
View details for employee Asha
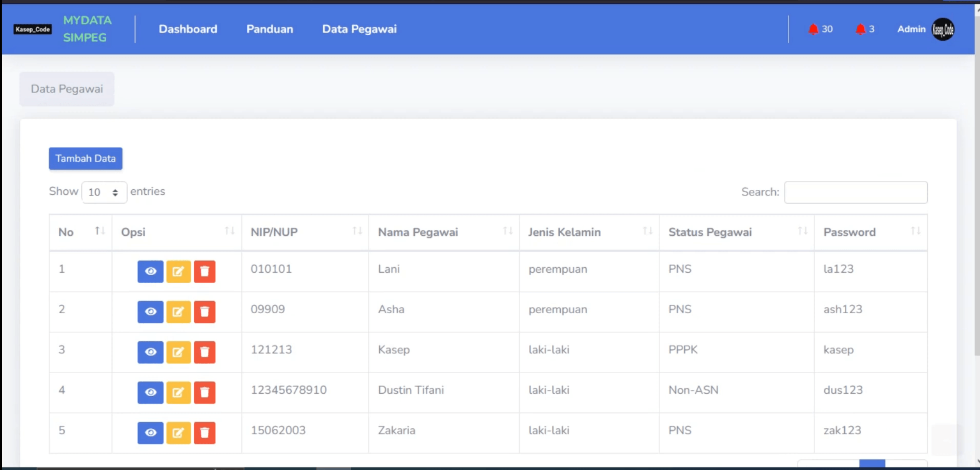tap(150, 312)
